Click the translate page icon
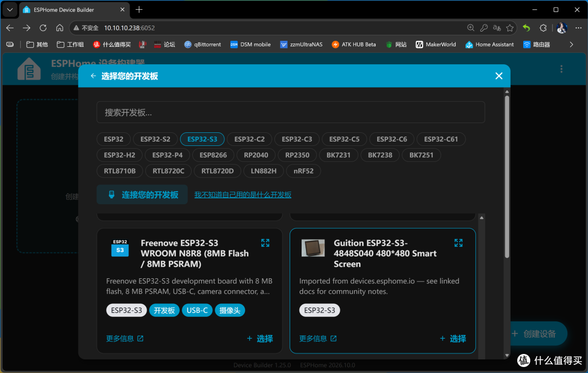This screenshot has height=373, width=588. [x=497, y=28]
